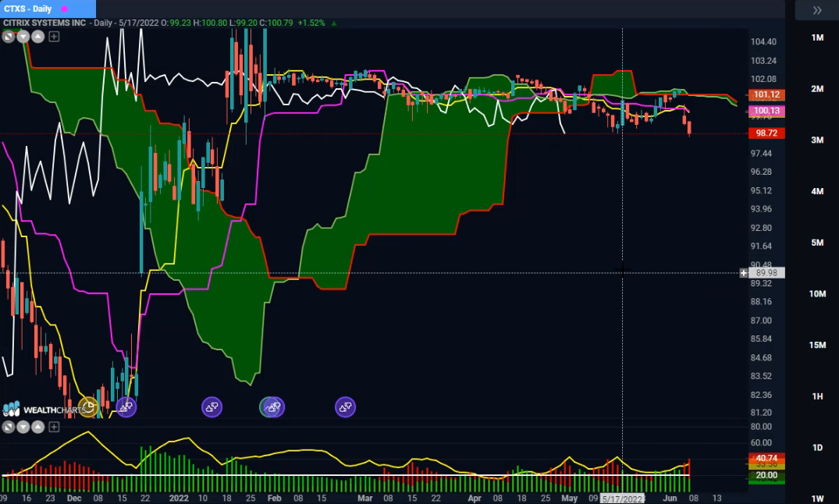Click the C:100.79 close value

pos(276,23)
